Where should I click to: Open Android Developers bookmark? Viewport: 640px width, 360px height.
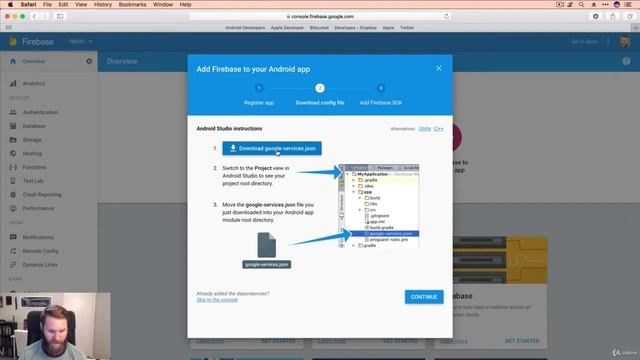coord(245,28)
